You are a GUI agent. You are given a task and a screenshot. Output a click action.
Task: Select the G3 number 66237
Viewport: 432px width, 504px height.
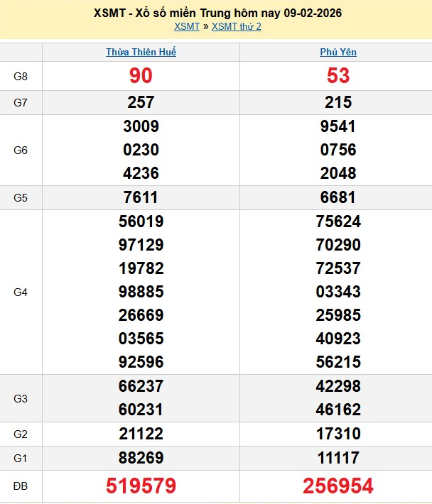141,386
